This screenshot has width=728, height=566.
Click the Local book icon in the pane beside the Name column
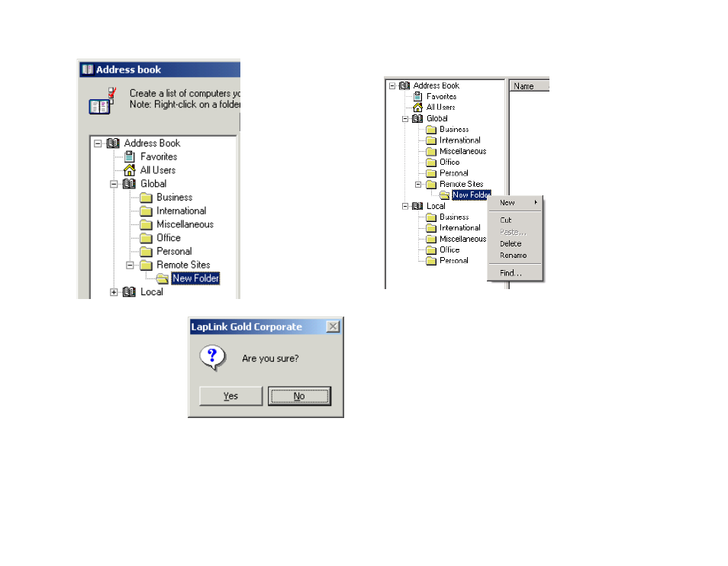click(x=418, y=206)
